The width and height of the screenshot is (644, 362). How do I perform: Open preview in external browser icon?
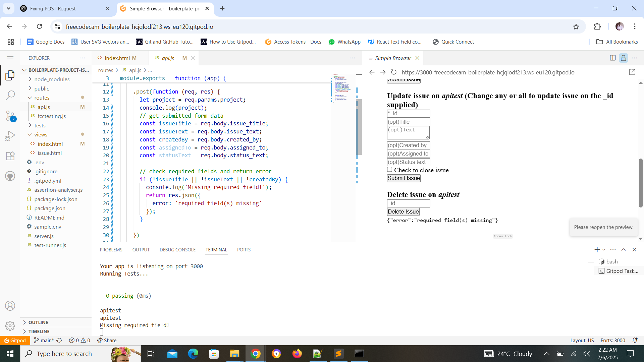click(632, 72)
